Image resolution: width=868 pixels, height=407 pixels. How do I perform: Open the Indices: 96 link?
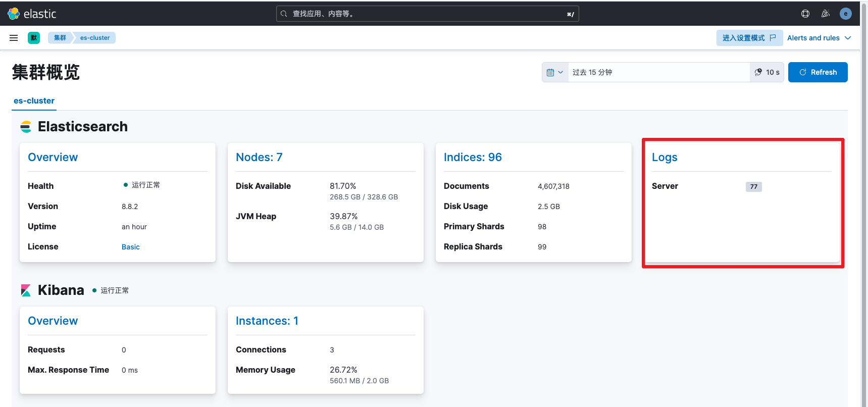(x=473, y=157)
